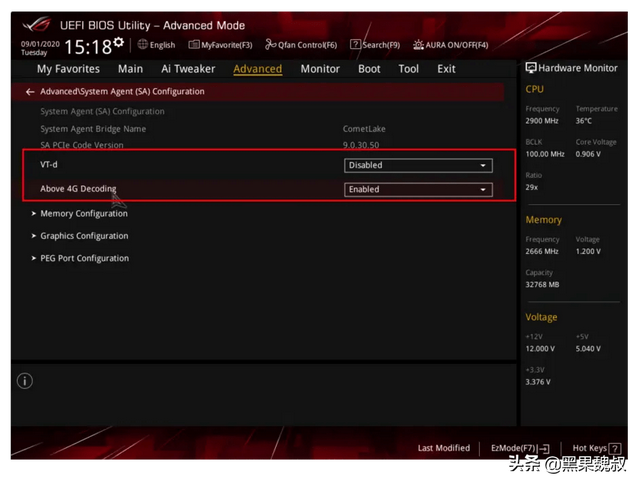Click the ROG logo icon
Viewport: 640px width, 486px height.
[37, 24]
